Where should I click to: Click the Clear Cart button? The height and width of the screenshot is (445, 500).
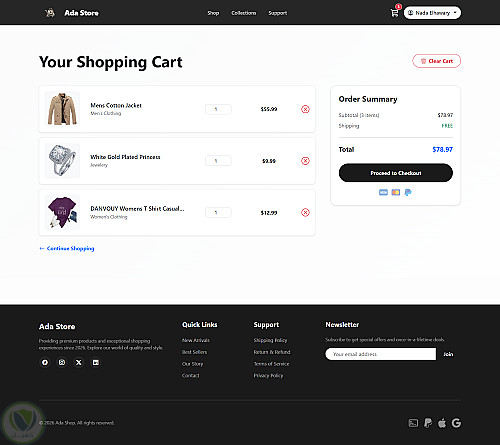click(x=437, y=61)
